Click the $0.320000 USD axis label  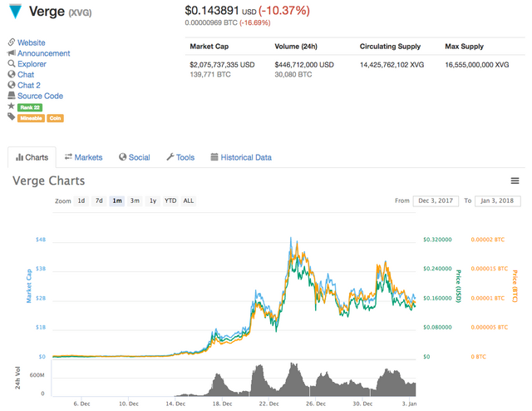coord(437,240)
